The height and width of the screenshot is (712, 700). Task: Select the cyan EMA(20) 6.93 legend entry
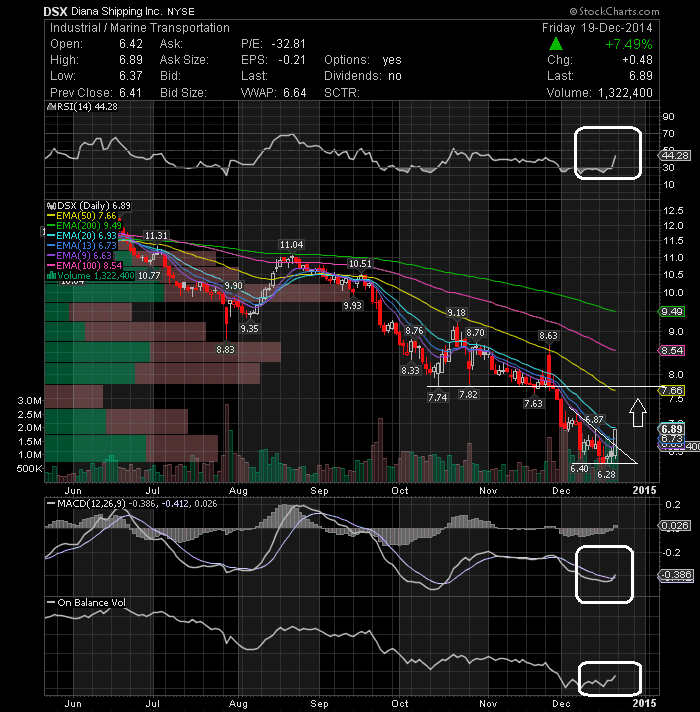(x=82, y=236)
